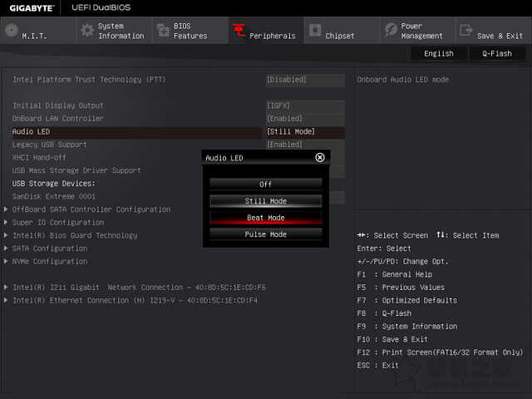Select the highlighted Audio LED row

[136, 131]
